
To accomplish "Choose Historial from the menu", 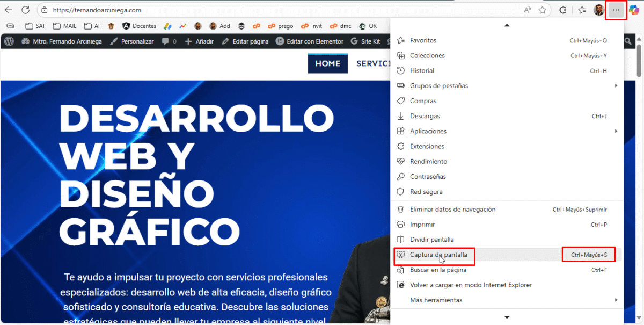I will (x=422, y=71).
